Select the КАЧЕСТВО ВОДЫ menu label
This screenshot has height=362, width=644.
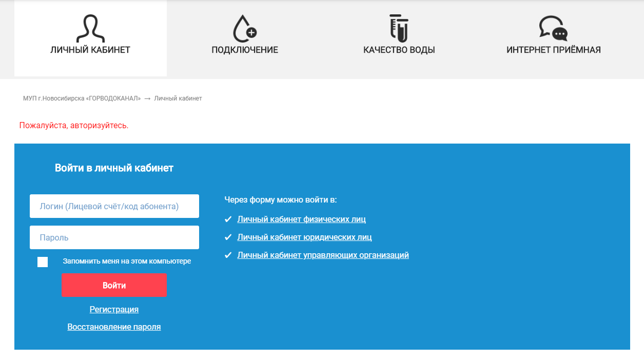[399, 50]
